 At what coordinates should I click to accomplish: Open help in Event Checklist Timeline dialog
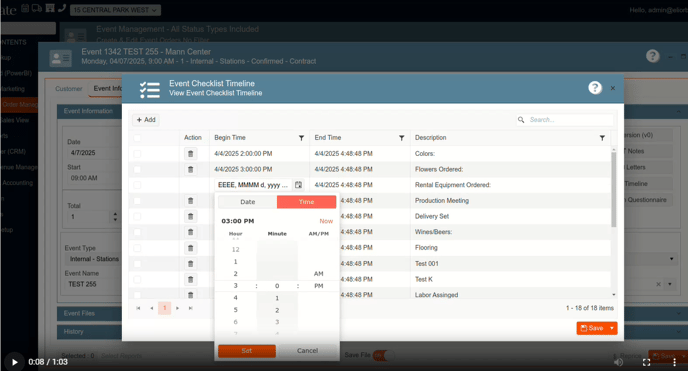pos(595,88)
